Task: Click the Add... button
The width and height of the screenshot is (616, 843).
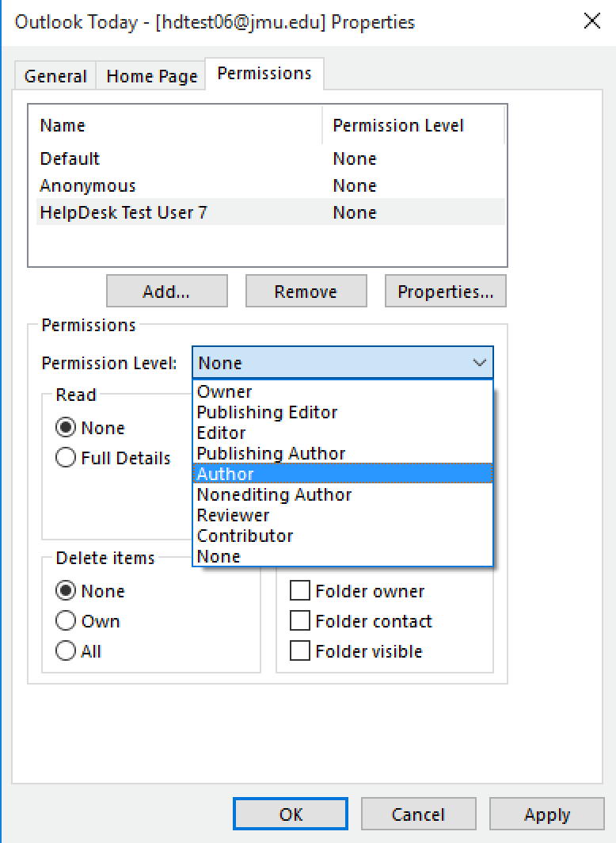Action: (x=166, y=292)
